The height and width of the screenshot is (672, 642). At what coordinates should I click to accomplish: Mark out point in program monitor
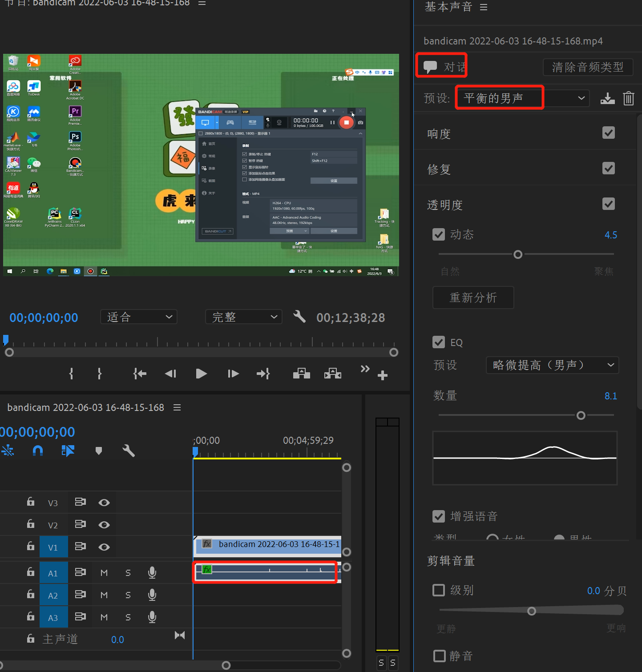click(100, 374)
